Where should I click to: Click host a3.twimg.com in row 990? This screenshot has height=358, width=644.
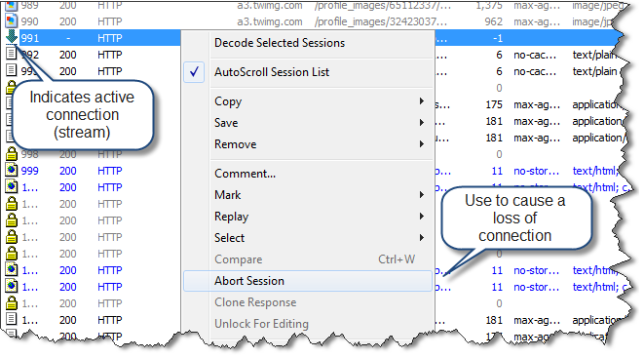270,21
